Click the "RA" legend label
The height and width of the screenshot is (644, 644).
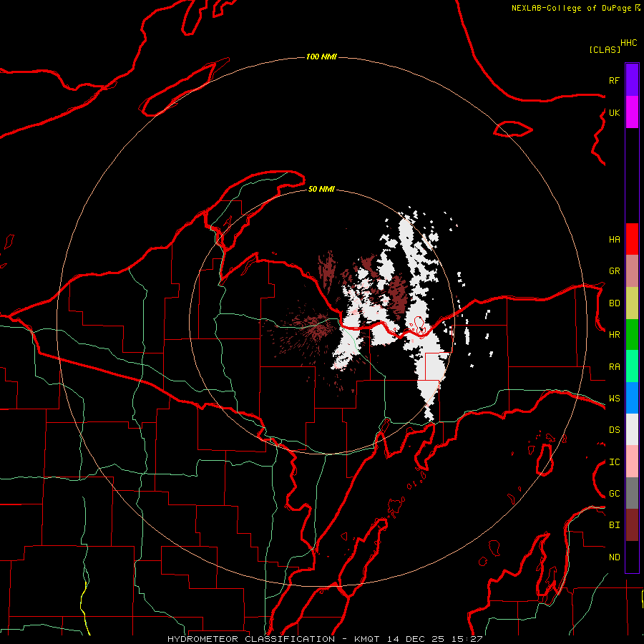[x=614, y=367]
